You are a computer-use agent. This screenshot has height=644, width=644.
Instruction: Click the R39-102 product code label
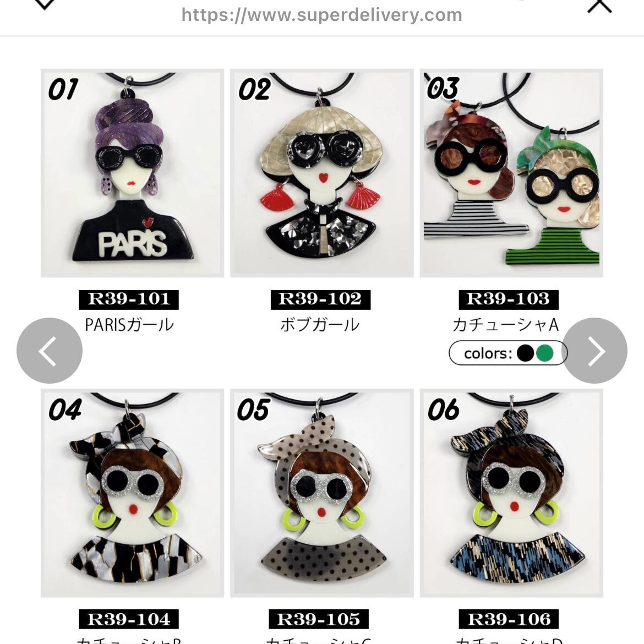[x=320, y=299]
